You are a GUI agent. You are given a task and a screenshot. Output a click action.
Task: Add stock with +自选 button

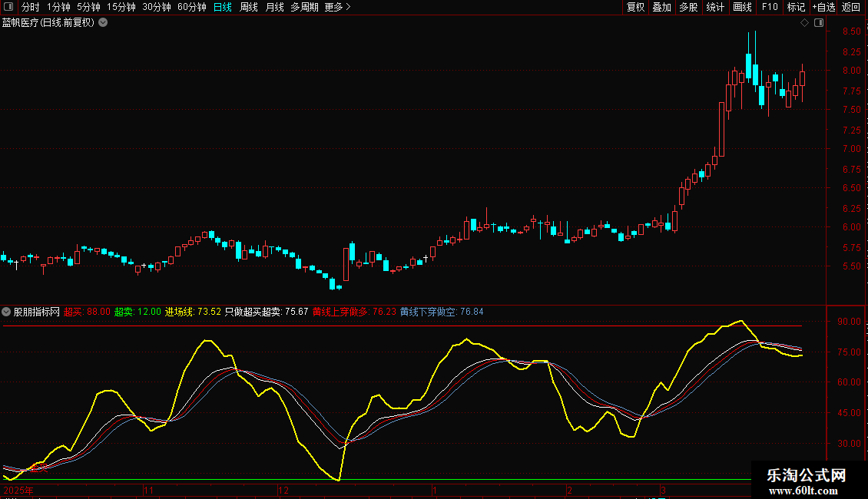pyautogui.click(x=823, y=7)
